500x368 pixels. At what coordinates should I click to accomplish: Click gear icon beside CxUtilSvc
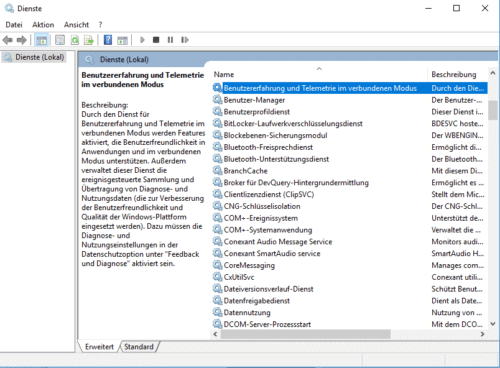[217, 277]
